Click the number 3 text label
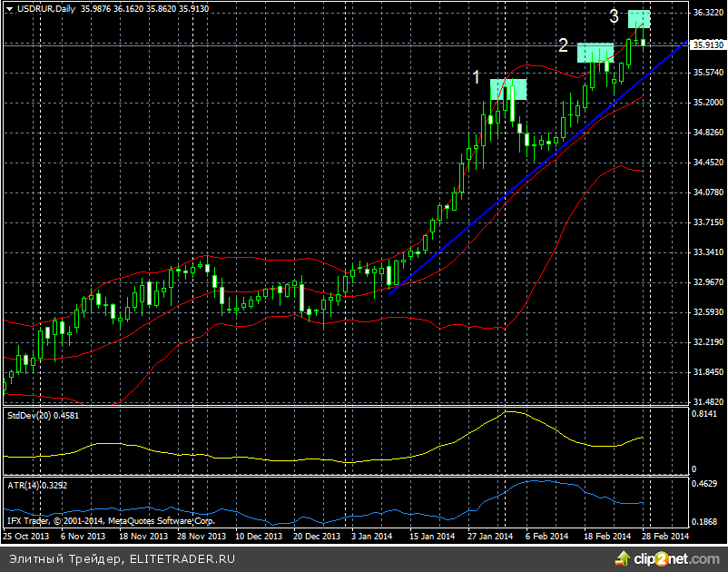 615,16
